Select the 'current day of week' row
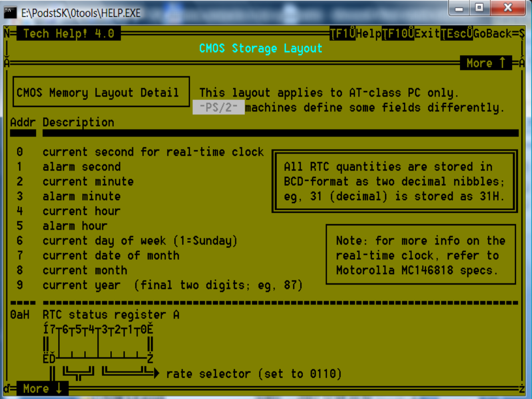532x399 pixels. [140, 241]
